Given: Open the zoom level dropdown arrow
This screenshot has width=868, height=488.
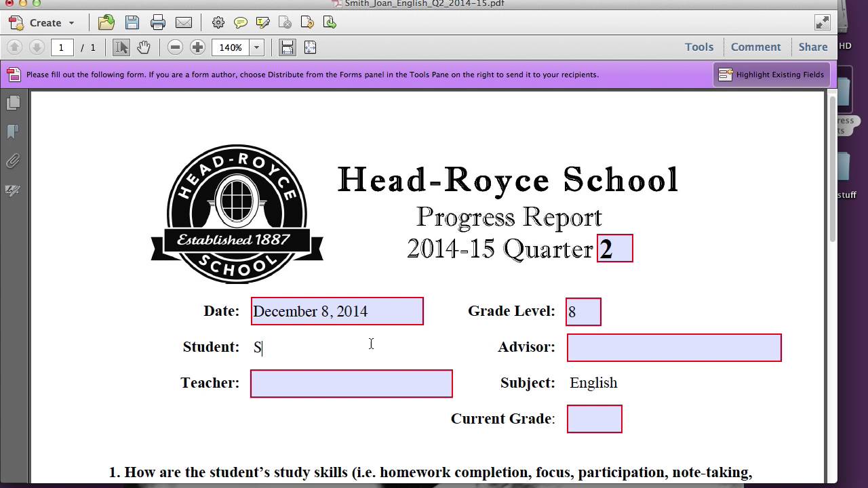Looking at the screenshot, I should 256,47.
